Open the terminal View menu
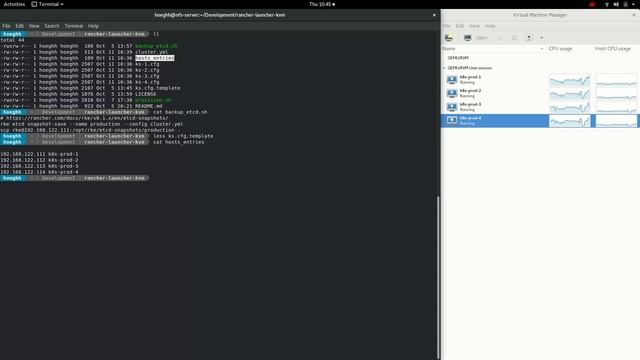Viewport: 640px width, 360px height. [34, 26]
